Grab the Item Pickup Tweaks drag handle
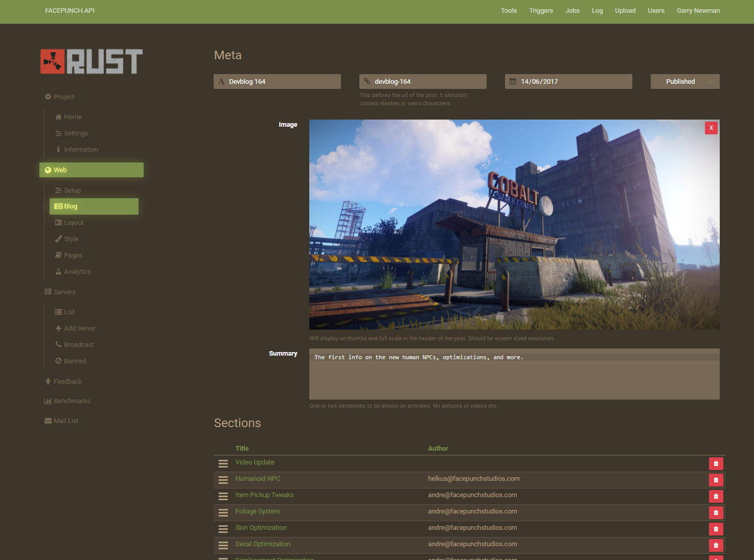 [223, 496]
